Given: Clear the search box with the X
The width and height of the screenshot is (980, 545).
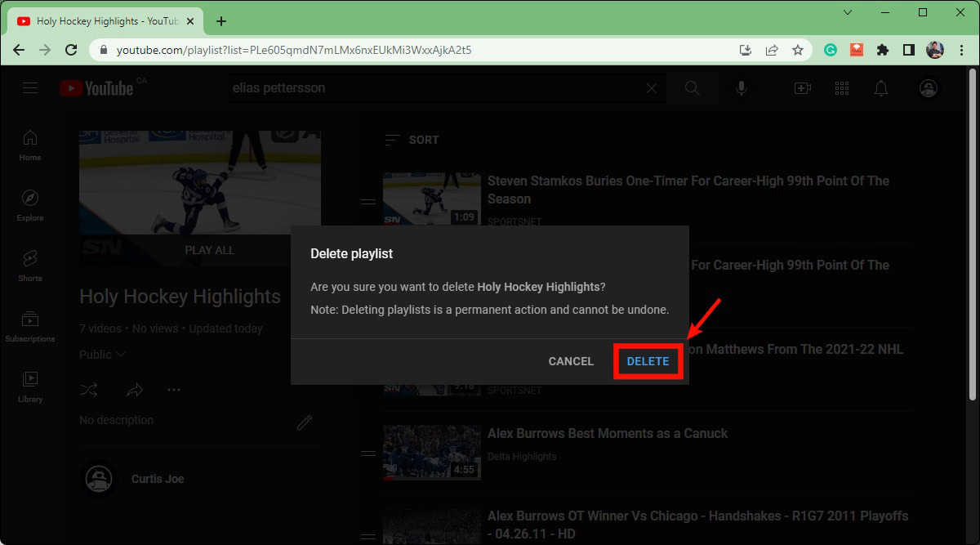Looking at the screenshot, I should [651, 88].
